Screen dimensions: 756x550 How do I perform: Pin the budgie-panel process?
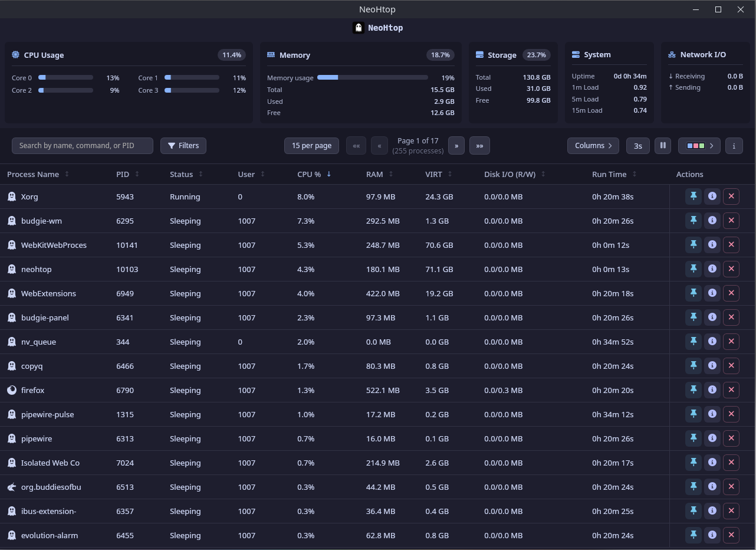click(x=693, y=317)
